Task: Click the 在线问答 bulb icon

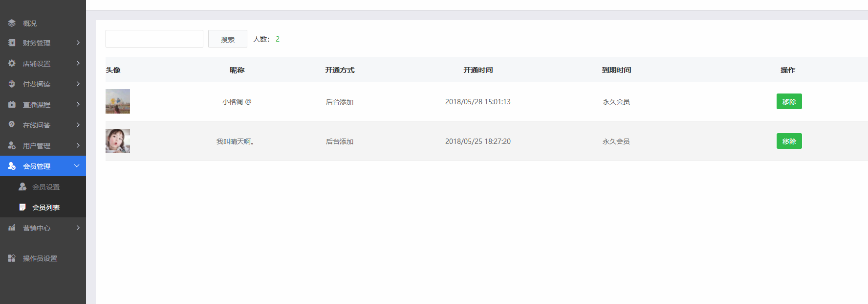Action: coord(12,125)
